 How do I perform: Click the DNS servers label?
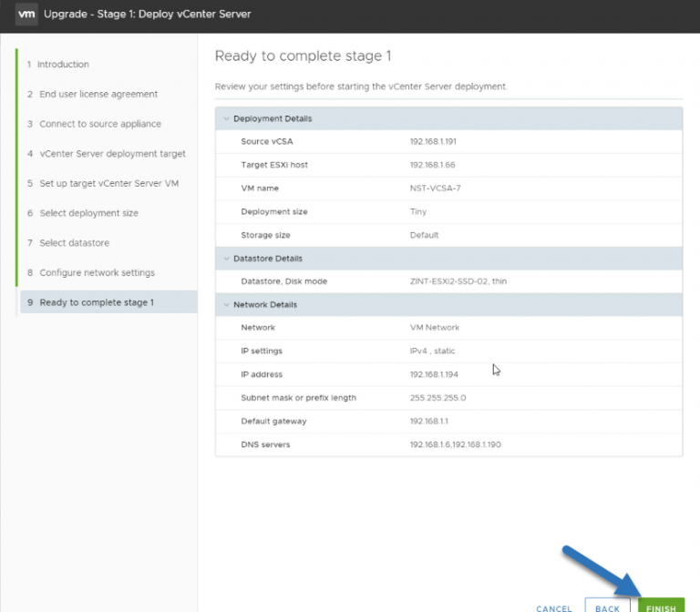tap(265, 444)
